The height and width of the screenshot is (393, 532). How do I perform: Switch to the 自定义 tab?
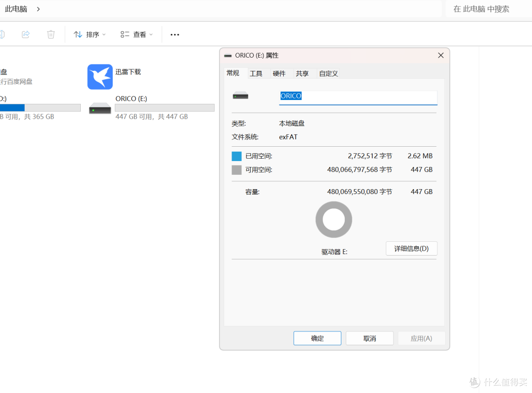(329, 73)
